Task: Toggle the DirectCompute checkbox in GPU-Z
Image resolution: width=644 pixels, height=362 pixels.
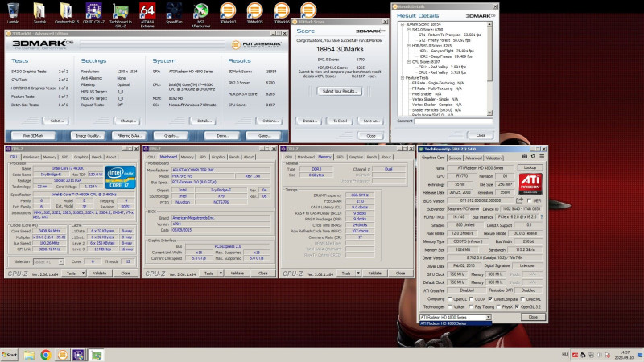Action: [x=490, y=298]
